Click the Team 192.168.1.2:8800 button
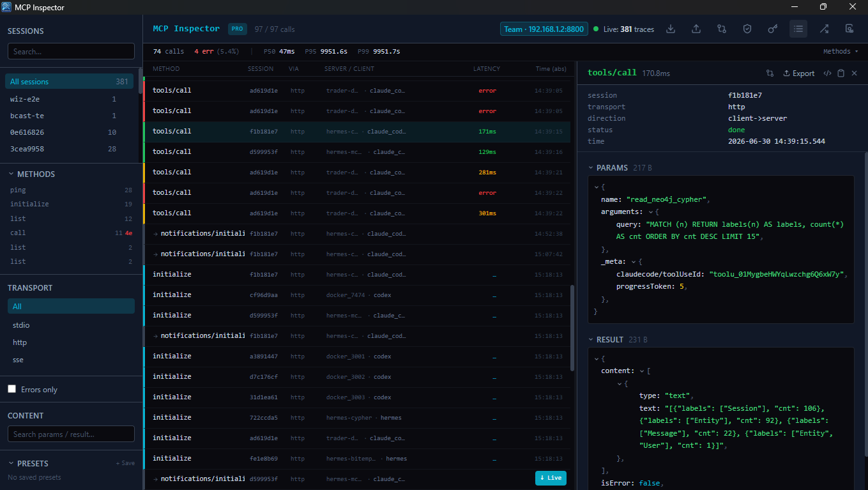 tap(544, 29)
